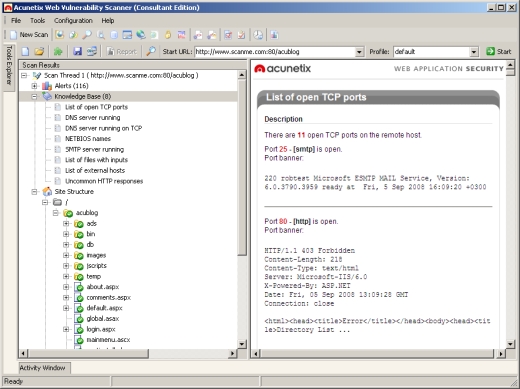This screenshot has height=389, width=520.
Task: Click the magnifier icon before Start URL
Action: [151, 51]
